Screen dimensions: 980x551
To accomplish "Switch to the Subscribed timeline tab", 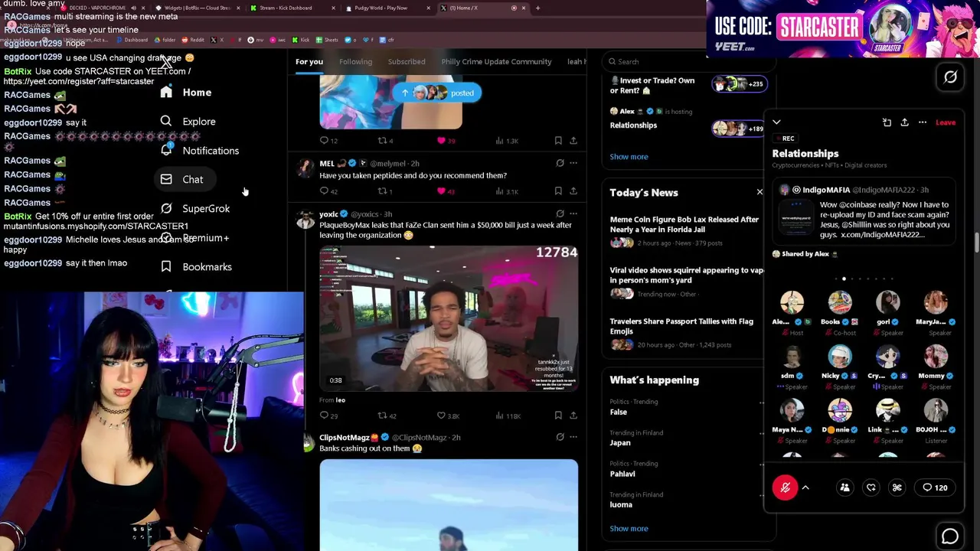I will [407, 61].
